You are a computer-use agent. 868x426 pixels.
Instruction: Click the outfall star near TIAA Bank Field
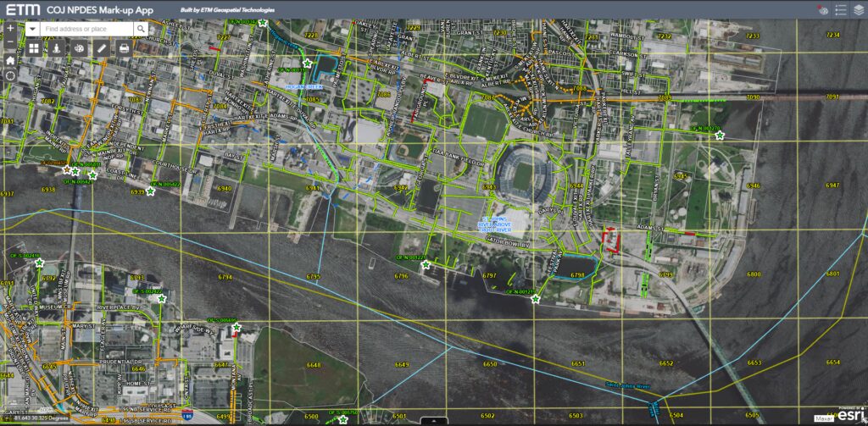click(535, 297)
